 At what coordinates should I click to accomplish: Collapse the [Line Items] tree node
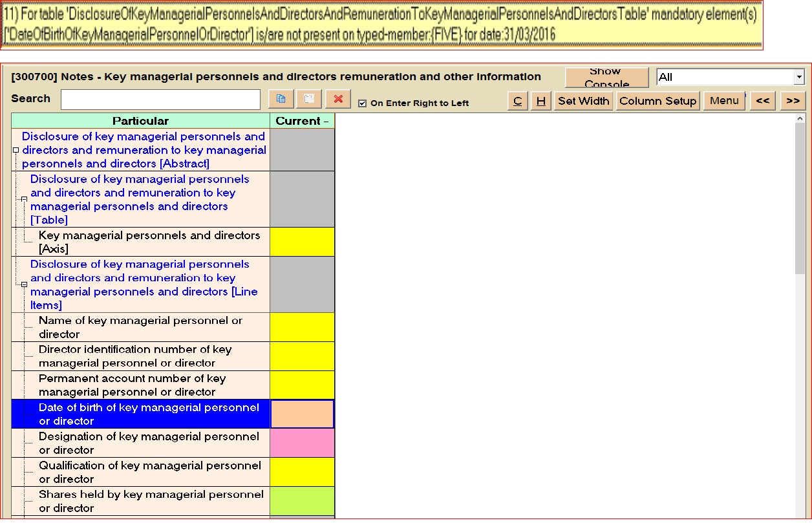[x=24, y=284]
